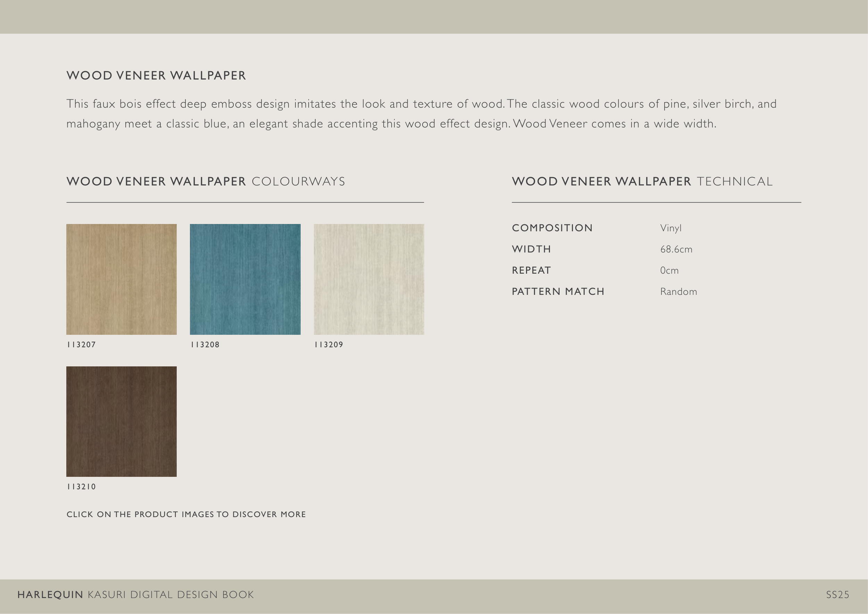Click the product code label 113210
Image resolution: width=868 pixels, height=614 pixels.
[81, 487]
